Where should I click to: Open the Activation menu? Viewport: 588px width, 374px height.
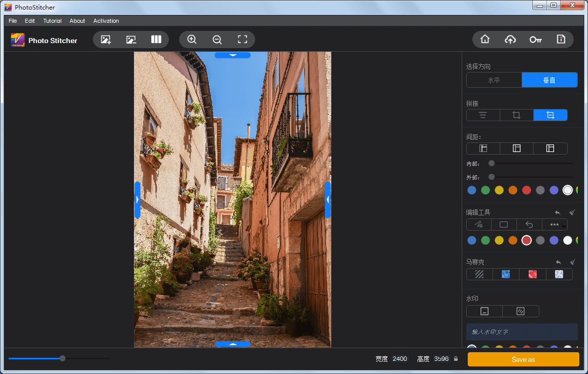coord(106,21)
